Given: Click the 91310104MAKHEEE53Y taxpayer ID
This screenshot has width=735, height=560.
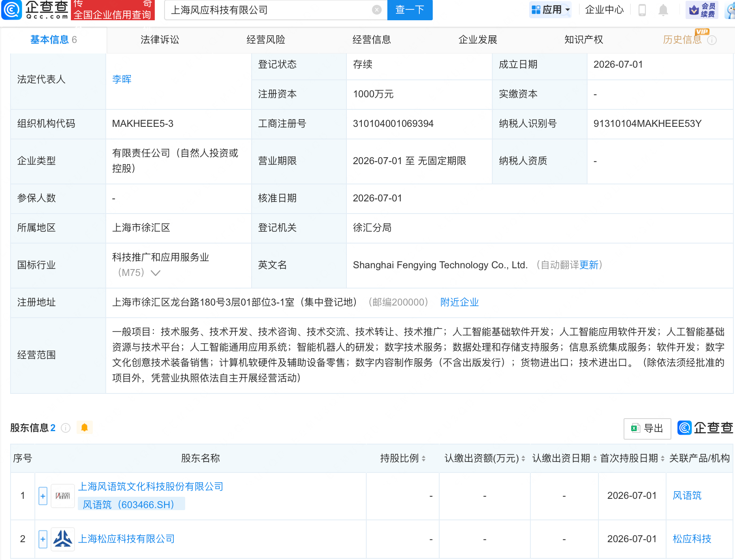Looking at the screenshot, I should 647,124.
